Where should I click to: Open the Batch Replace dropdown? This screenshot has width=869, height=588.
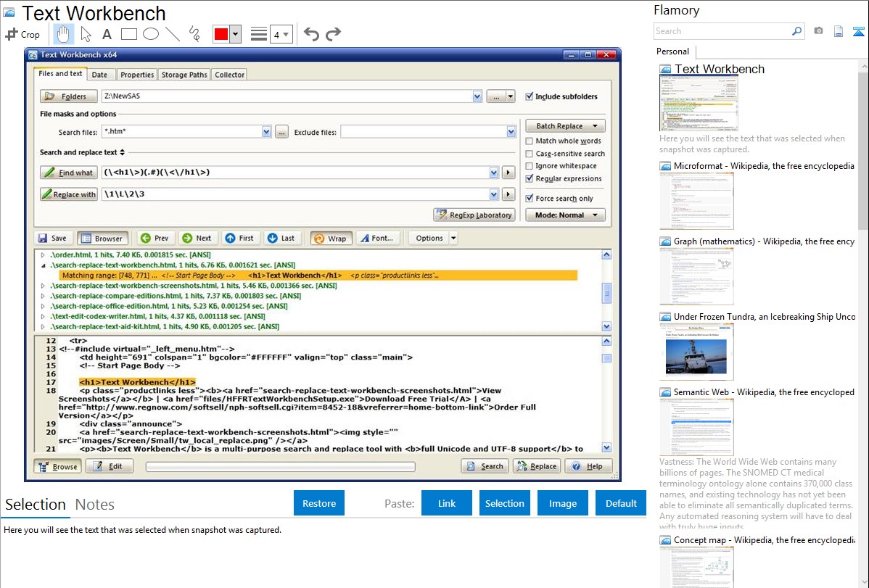click(565, 126)
